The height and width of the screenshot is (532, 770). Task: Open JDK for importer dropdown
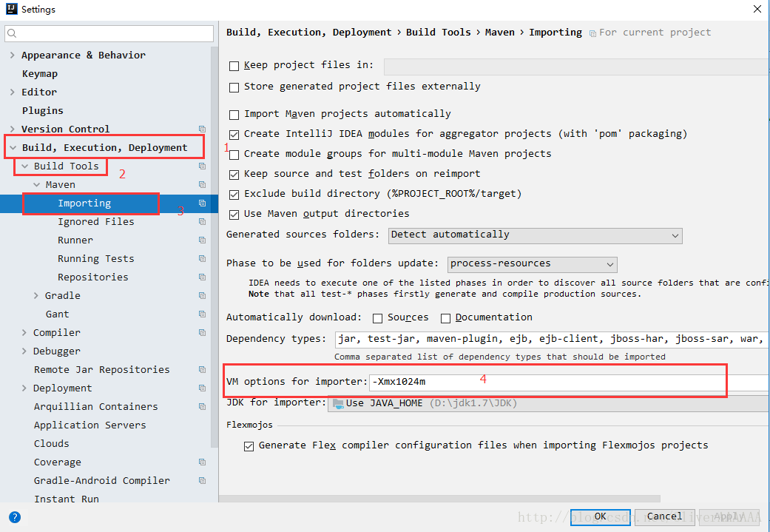coord(549,403)
